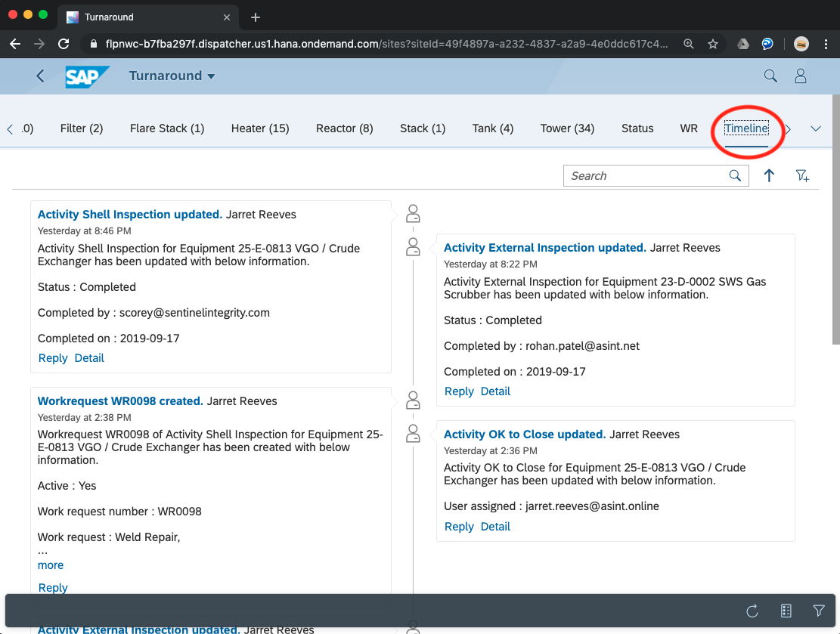Open footer list settings icon
840x634 pixels.
786,611
